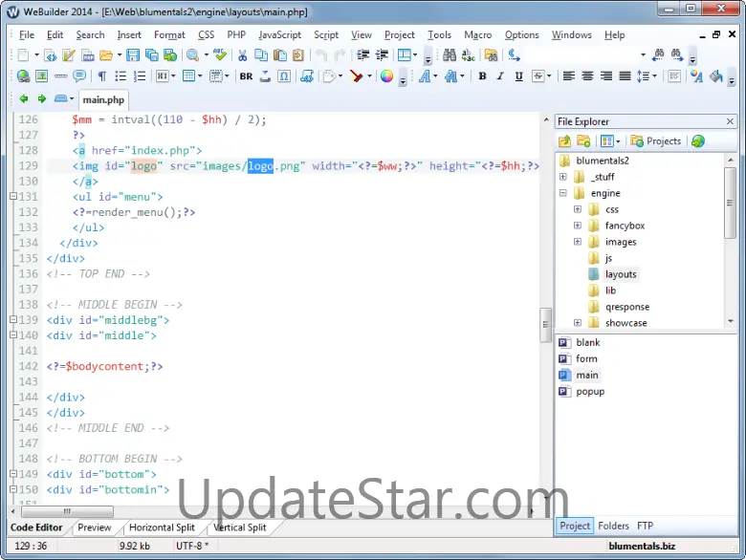The width and height of the screenshot is (746, 560).
Task: Align text right
Action: tap(606, 76)
